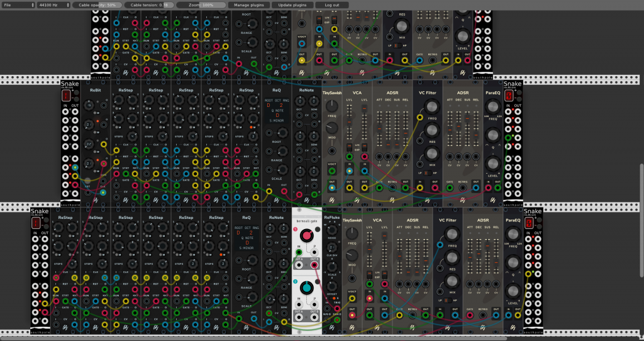Click the red knob on bernoulli gate

306,235
